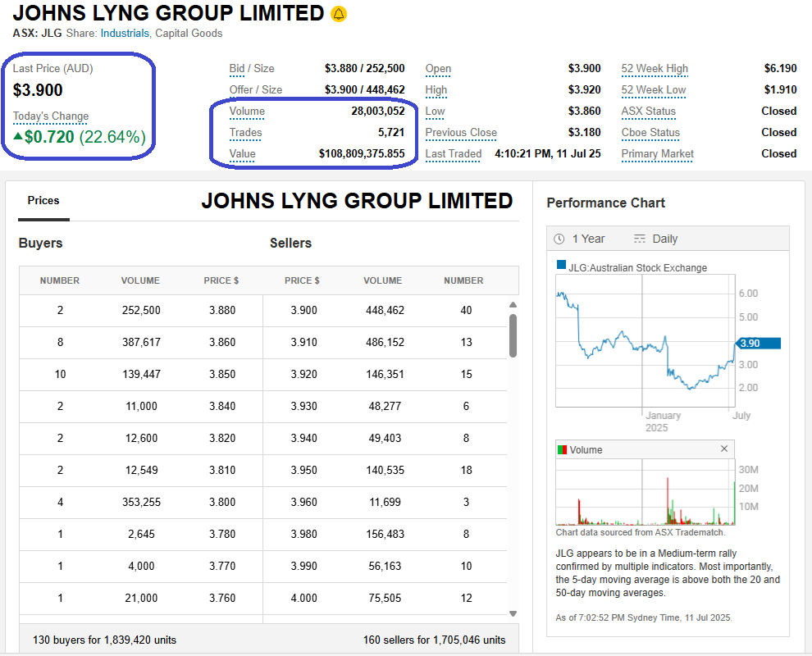Screen dimensions: 812x656
Task: Click the order book scroll-down arrow
Action: (x=513, y=613)
